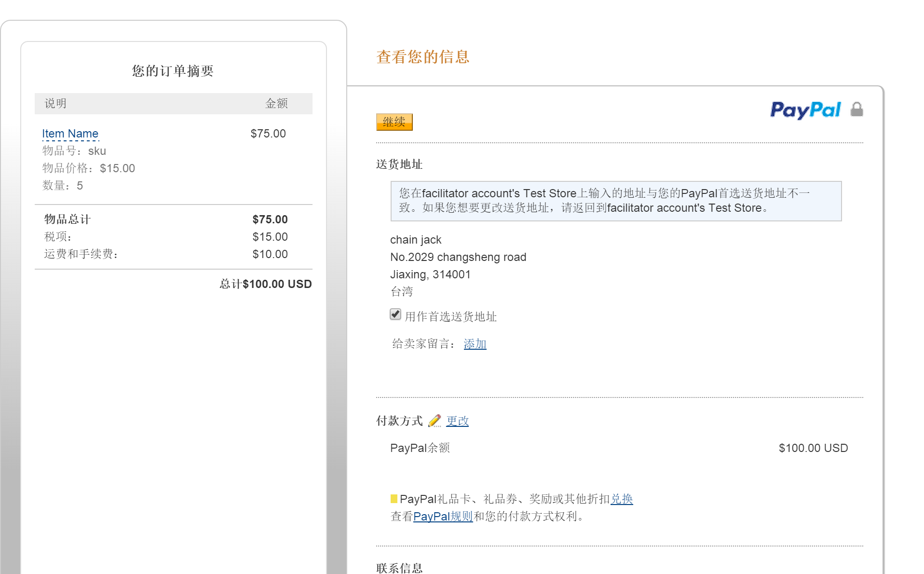The width and height of the screenshot is (924, 574).
Task: Select the total text $100.00 USD in summary
Action: [277, 284]
